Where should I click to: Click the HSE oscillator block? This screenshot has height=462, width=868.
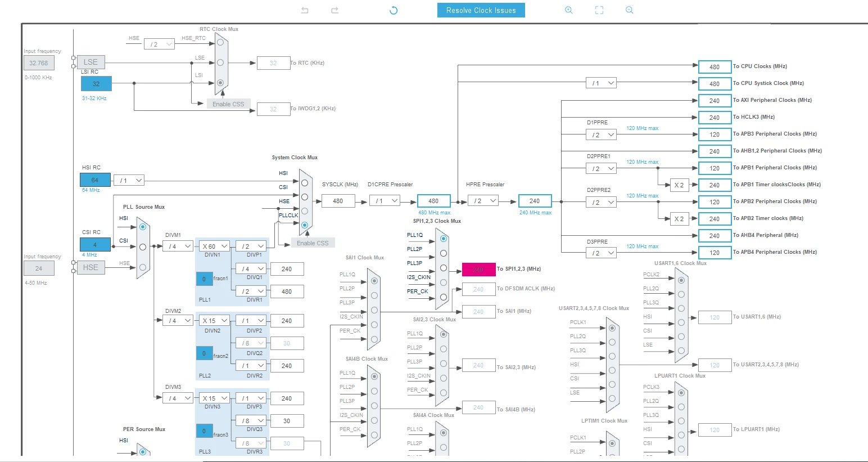point(91,267)
